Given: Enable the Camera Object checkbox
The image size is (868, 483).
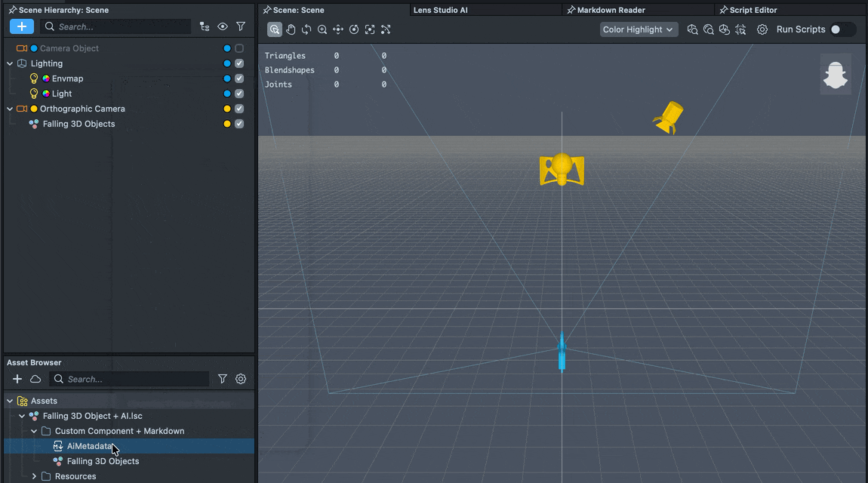Looking at the screenshot, I should pyautogui.click(x=239, y=48).
